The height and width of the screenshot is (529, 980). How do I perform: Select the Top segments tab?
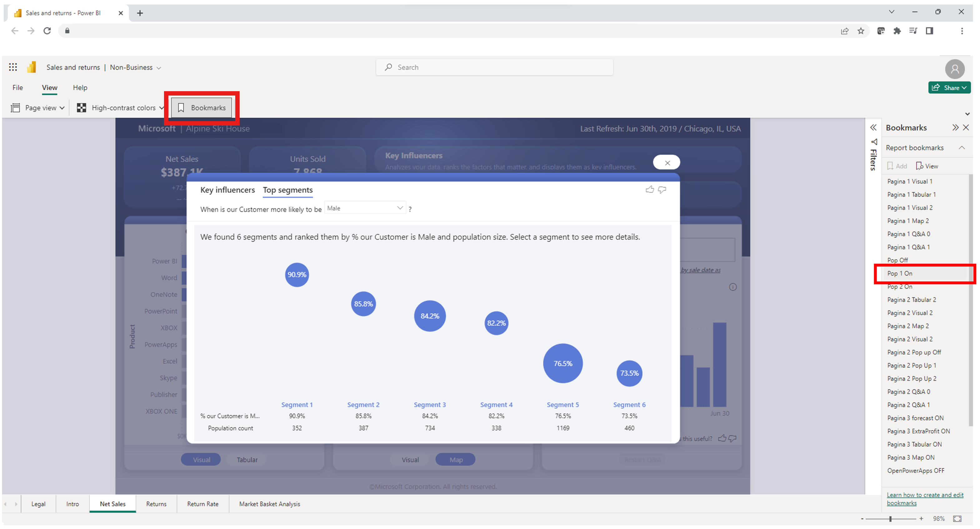tap(287, 190)
